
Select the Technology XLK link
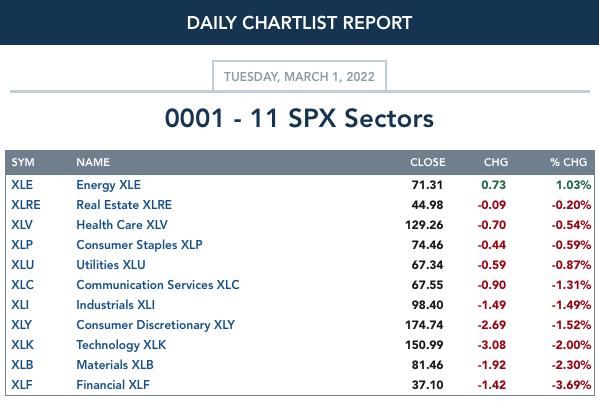pyautogui.click(x=121, y=345)
